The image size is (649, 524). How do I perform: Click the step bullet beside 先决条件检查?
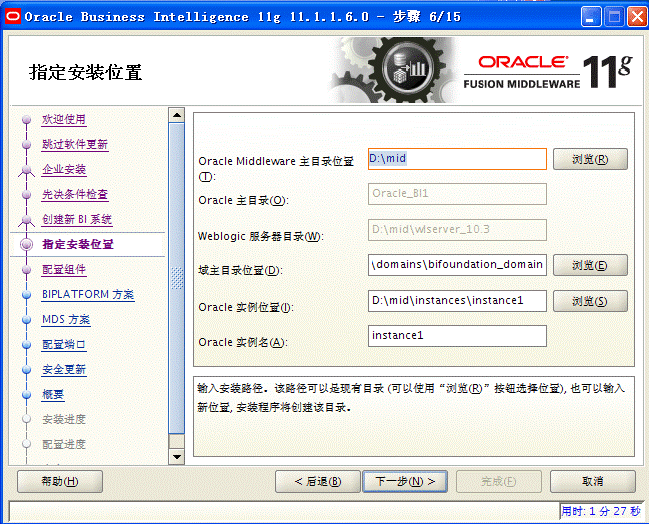[26, 195]
